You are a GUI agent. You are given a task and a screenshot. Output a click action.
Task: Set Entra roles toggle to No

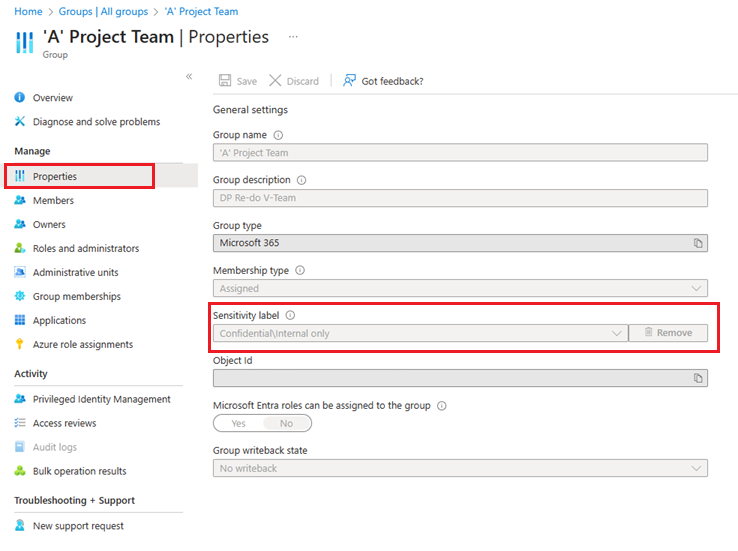click(x=287, y=423)
